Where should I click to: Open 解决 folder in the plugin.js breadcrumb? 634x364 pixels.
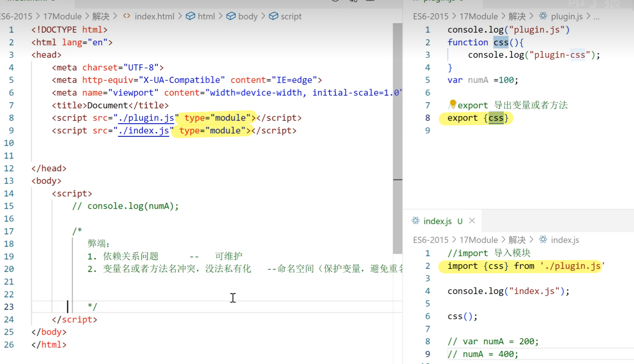coord(517,16)
